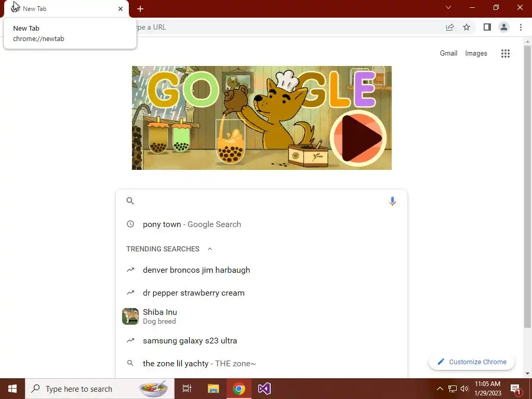
Task: Click the Shiba Inu thumbnail image
Action: pos(130,316)
